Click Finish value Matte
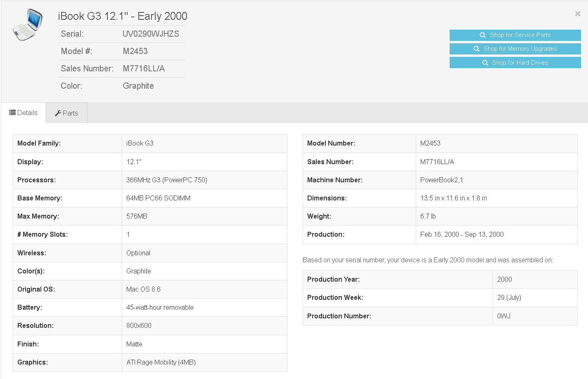The width and height of the screenshot is (588, 379). point(134,344)
